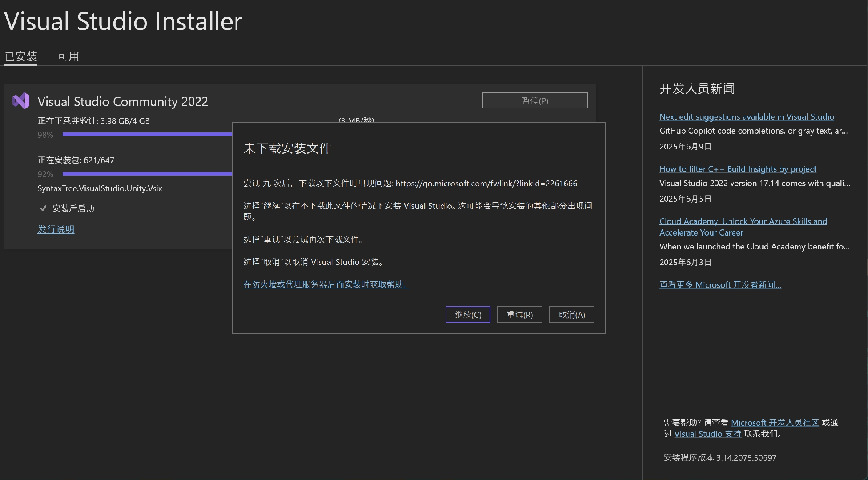Click 查看更多 Microsoft 开发者新闻 link
The height and width of the screenshot is (480, 868).
point(720,284)
